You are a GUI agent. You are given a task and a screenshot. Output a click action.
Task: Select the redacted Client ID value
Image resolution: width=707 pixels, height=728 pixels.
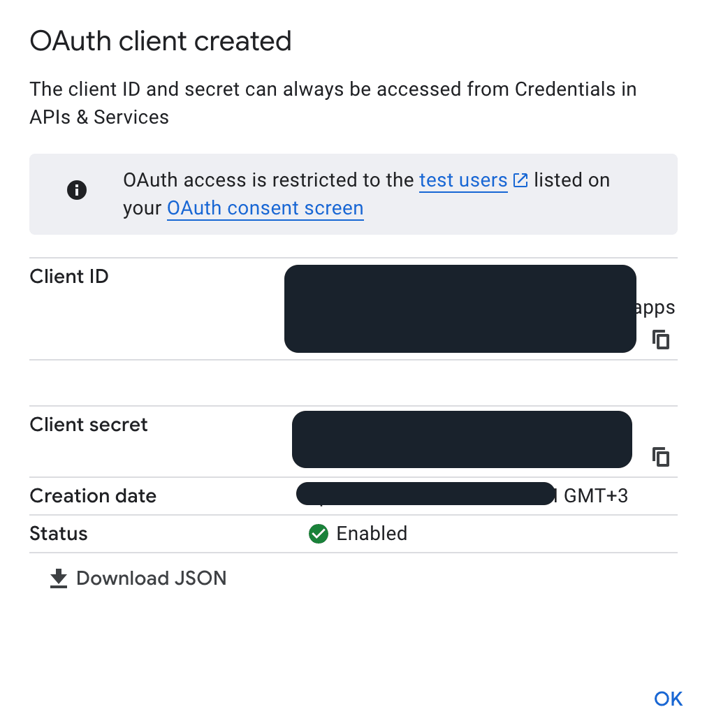tap(460, 308)
